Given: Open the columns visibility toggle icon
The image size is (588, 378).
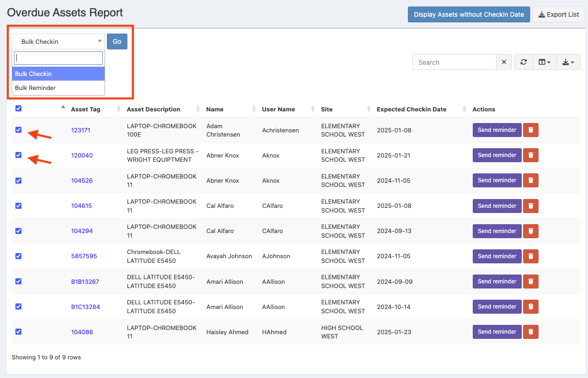Looking at the screenshot, I should pyautogui.click(x=544, y=62).
